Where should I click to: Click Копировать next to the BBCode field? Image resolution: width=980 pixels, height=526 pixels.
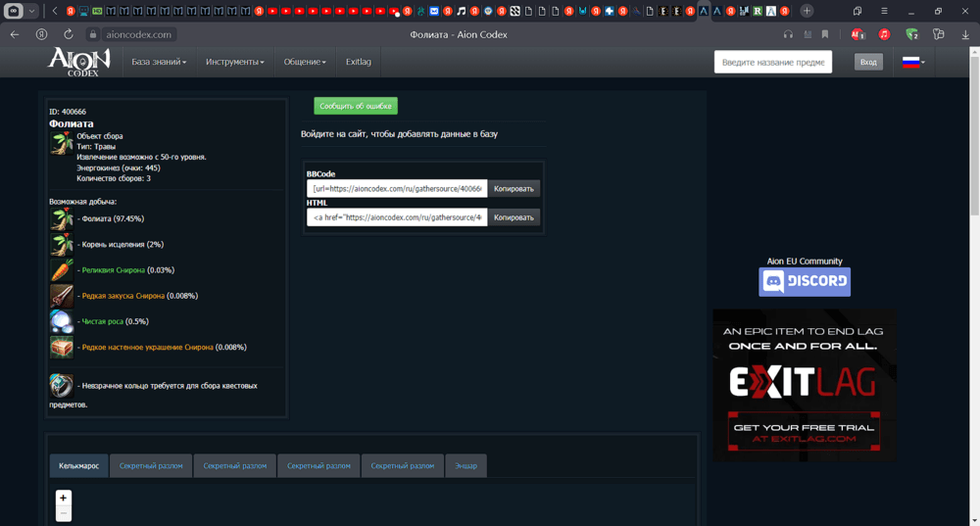(x=514, y=188)
